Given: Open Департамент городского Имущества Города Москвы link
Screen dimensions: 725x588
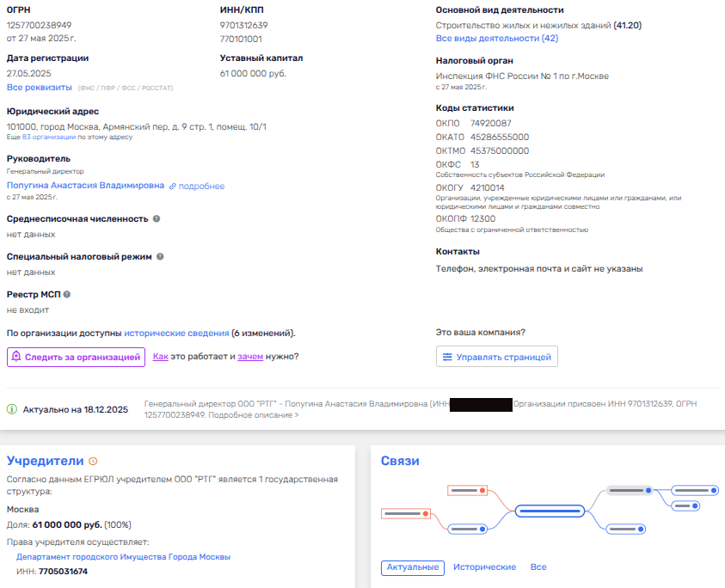Looking at the screenshot, I should point(123,557).
